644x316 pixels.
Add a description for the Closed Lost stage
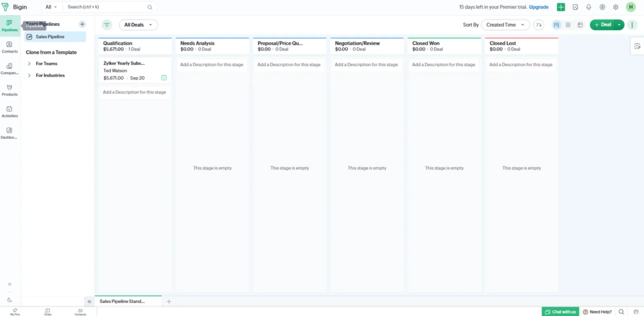pyautogui.click(x=521, y=65)
